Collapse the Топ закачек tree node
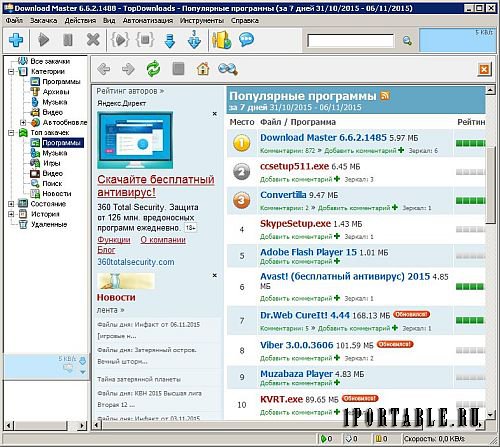The width and height of the screenshot is (500, 447). click(x=11, y=133)
